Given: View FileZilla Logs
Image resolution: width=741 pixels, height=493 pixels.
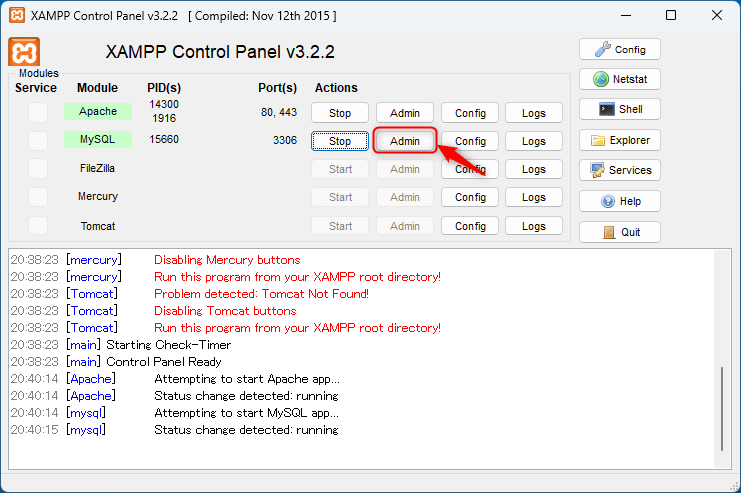Looking at the screenshot, I should click(534, 169).
